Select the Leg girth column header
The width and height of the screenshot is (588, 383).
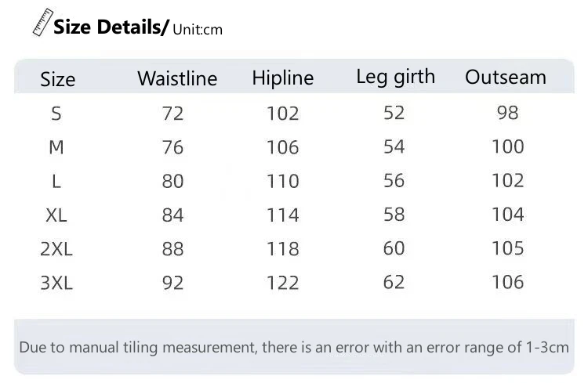click(395, 77)
